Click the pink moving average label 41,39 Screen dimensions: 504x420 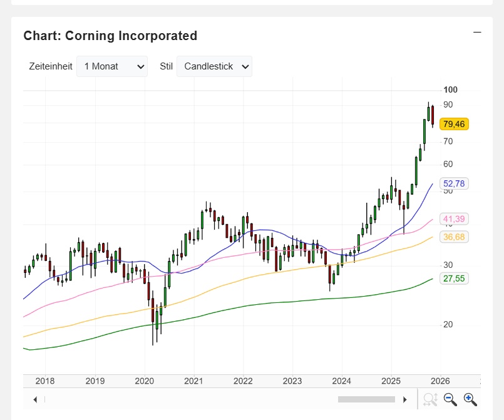[x=455, y=219]
